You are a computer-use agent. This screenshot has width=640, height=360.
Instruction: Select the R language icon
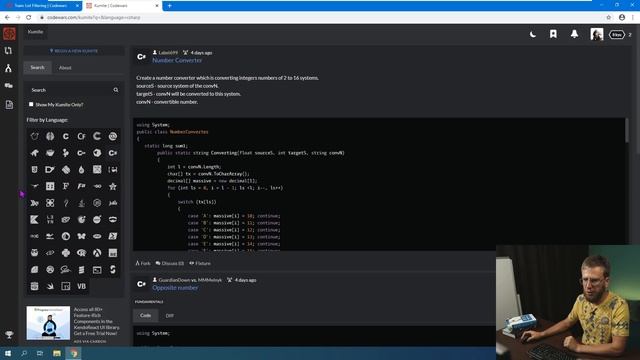(x=81, y=253)
